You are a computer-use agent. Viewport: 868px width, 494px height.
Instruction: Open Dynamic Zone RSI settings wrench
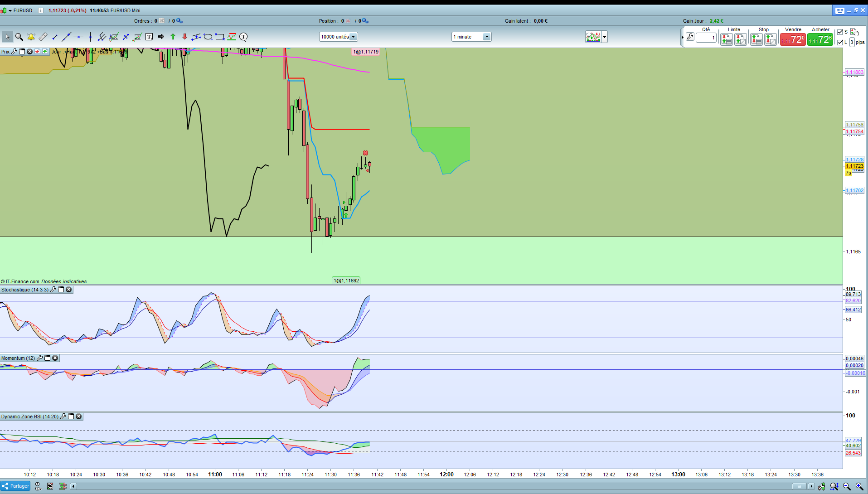coord(63,417)
